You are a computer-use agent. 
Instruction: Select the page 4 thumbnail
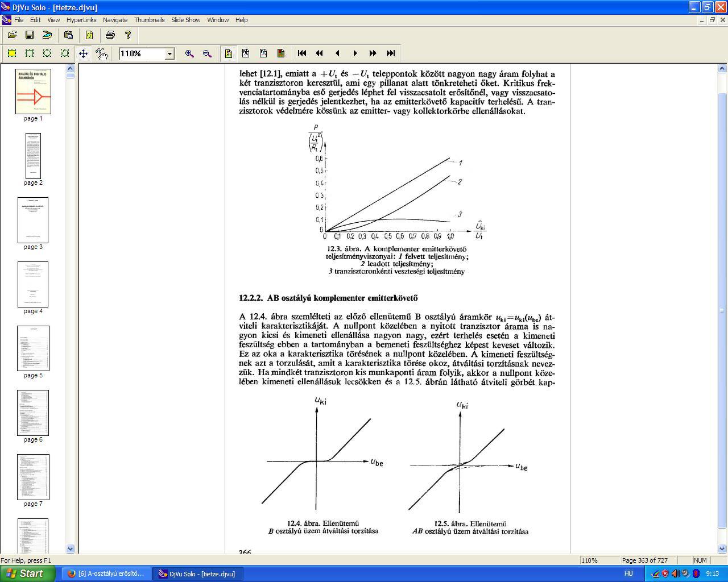click(33, 284)
